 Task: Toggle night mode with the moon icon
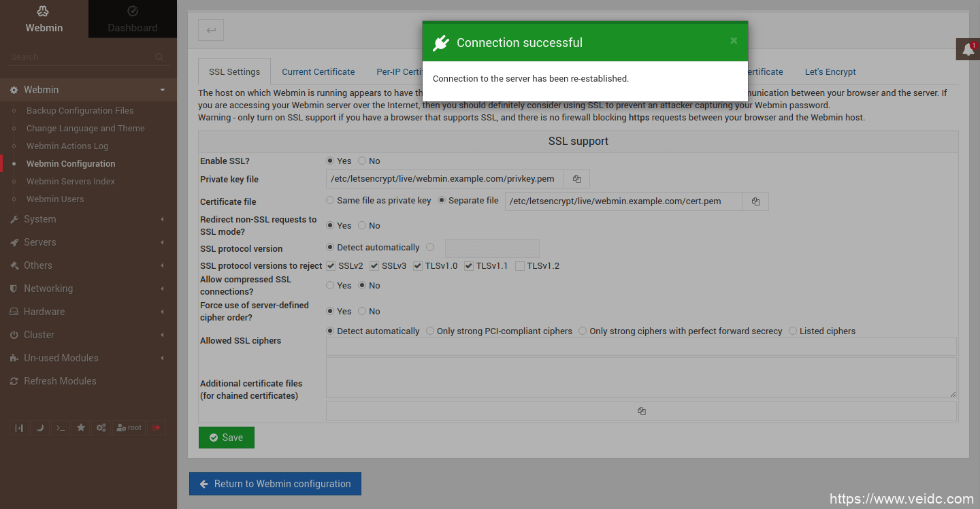(x=39, y=428)
